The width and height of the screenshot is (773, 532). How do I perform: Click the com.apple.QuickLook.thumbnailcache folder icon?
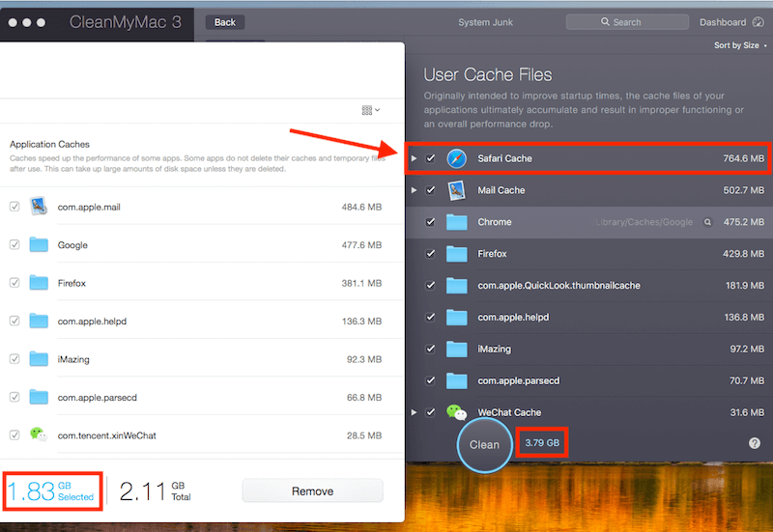tap(456, 286)
